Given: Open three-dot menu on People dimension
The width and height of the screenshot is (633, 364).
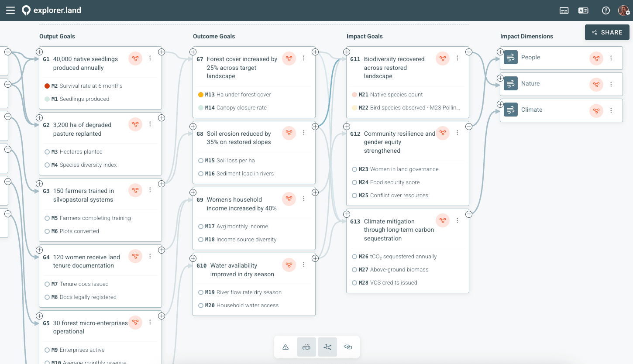Looking at the screenshot, I should [x=611, y=58].
